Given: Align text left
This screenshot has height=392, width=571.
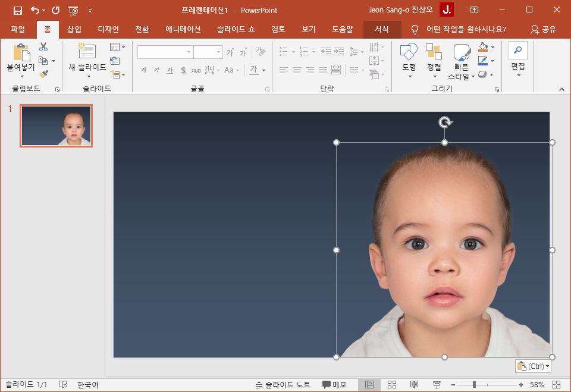Looking at the screenshot, I should pos(283,70).
